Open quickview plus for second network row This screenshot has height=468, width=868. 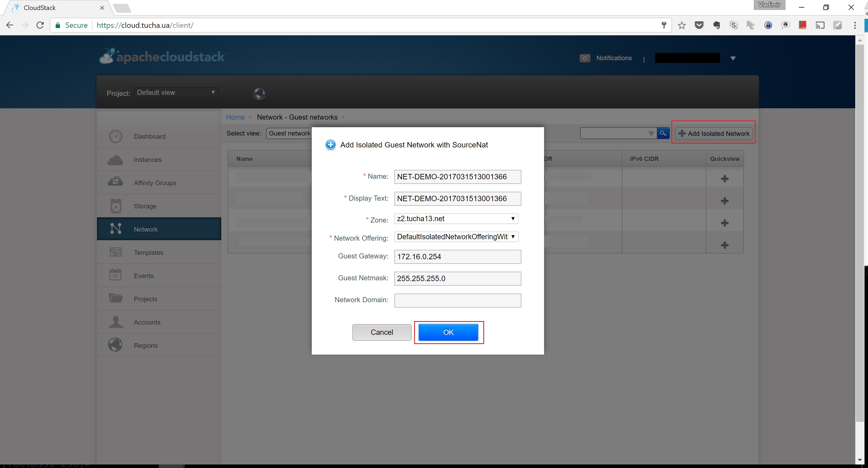click(x=725, y=201)
